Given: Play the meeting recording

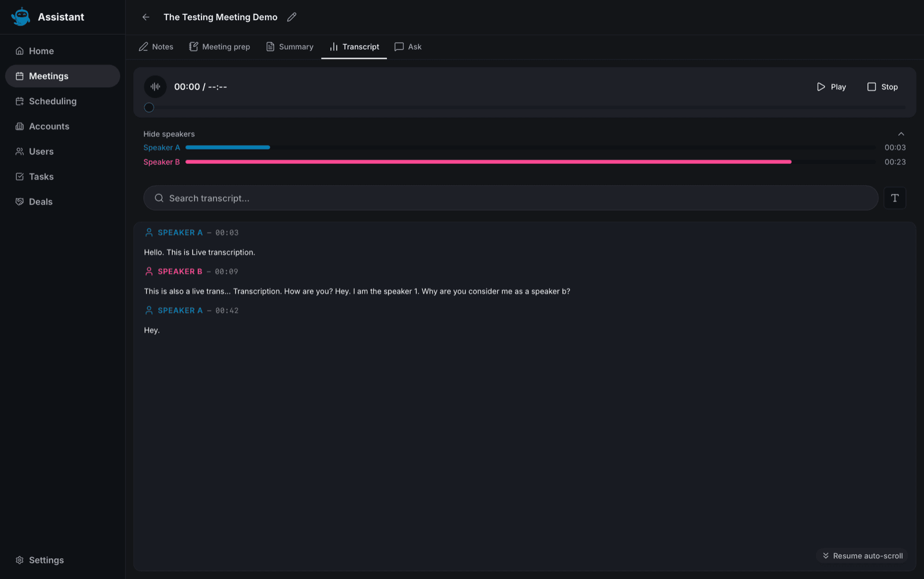Looking at the screenshot, I should (x=831, y=87).
